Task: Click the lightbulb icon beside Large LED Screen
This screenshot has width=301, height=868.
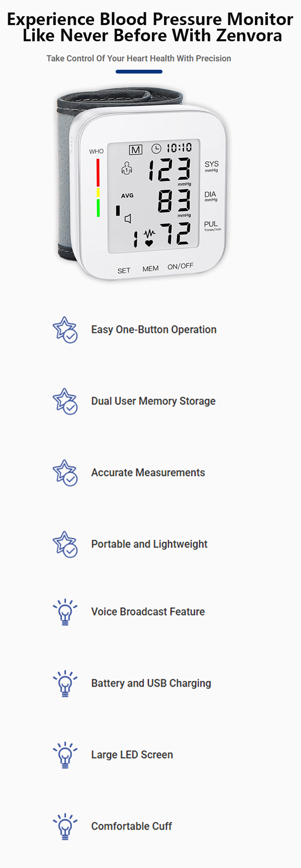Action: pyautogui.click(x=65, y=755)
